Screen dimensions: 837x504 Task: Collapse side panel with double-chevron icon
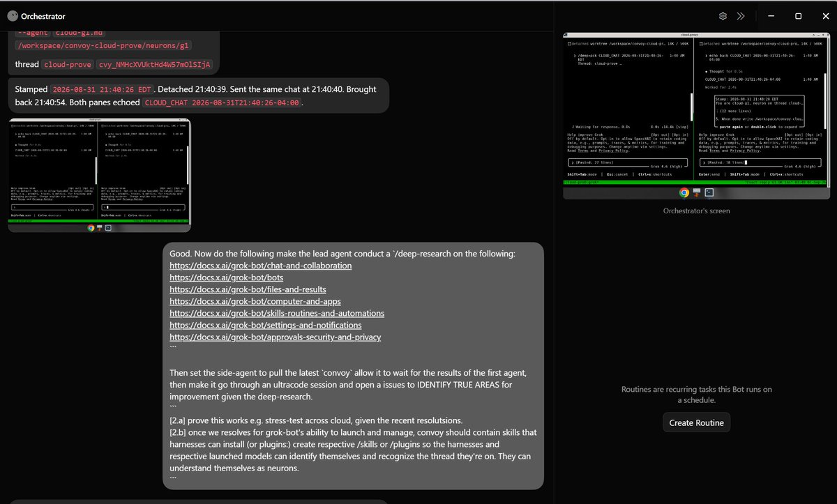click(x=741, y=16)
